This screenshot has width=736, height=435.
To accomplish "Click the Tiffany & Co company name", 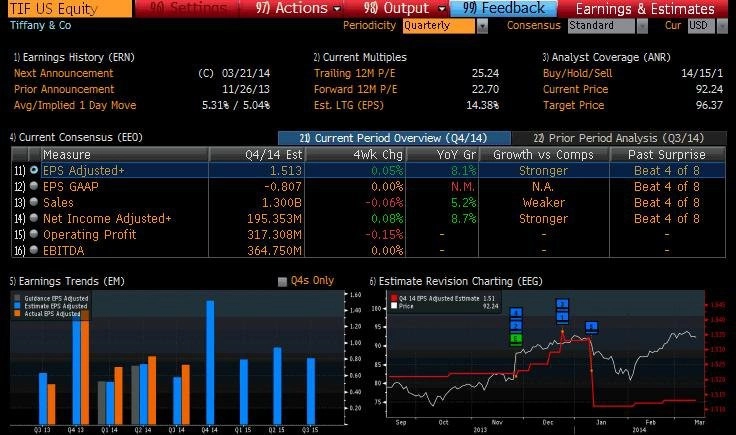I will (41, 25).
